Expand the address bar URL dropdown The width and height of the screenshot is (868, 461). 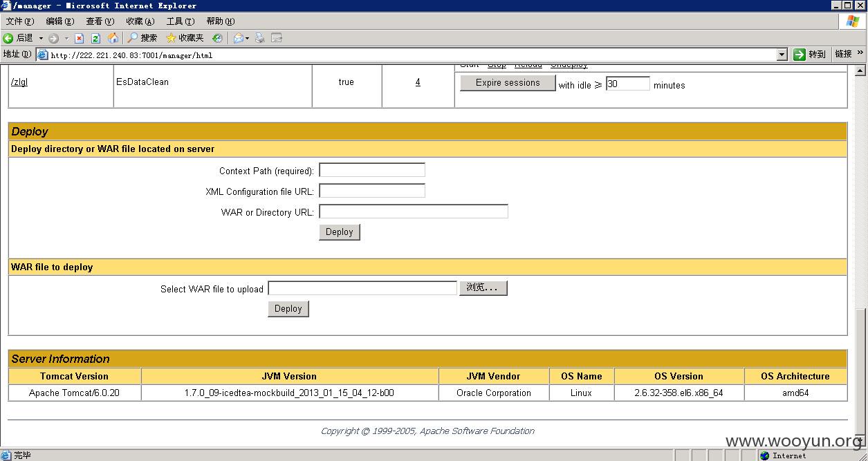pos(782,55)
